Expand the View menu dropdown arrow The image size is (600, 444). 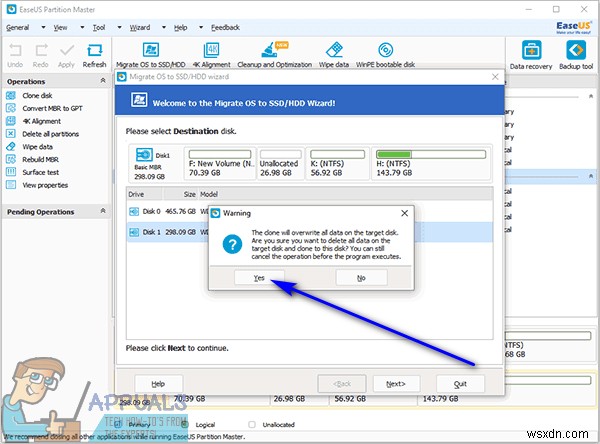(x=82, y=28)
